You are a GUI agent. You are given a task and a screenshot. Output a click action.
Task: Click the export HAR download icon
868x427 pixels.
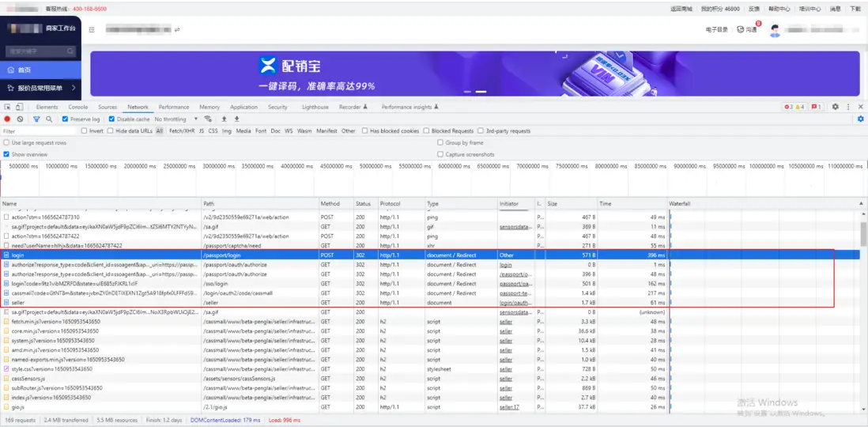(x=236, y=119)
